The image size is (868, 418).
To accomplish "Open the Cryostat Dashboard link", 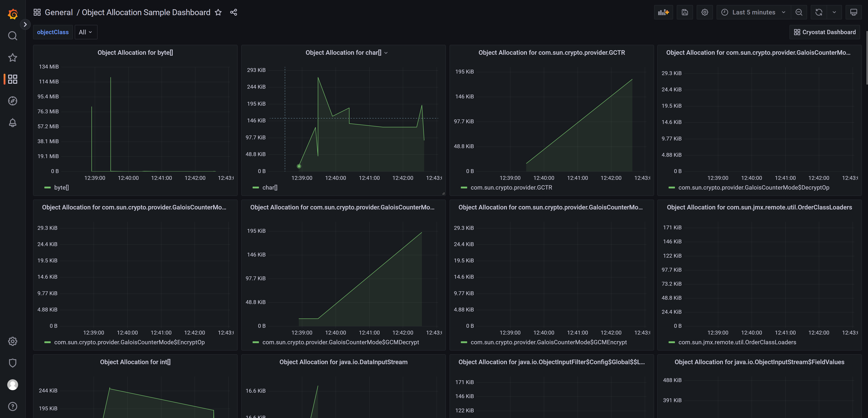I will [x=825, y=32].
